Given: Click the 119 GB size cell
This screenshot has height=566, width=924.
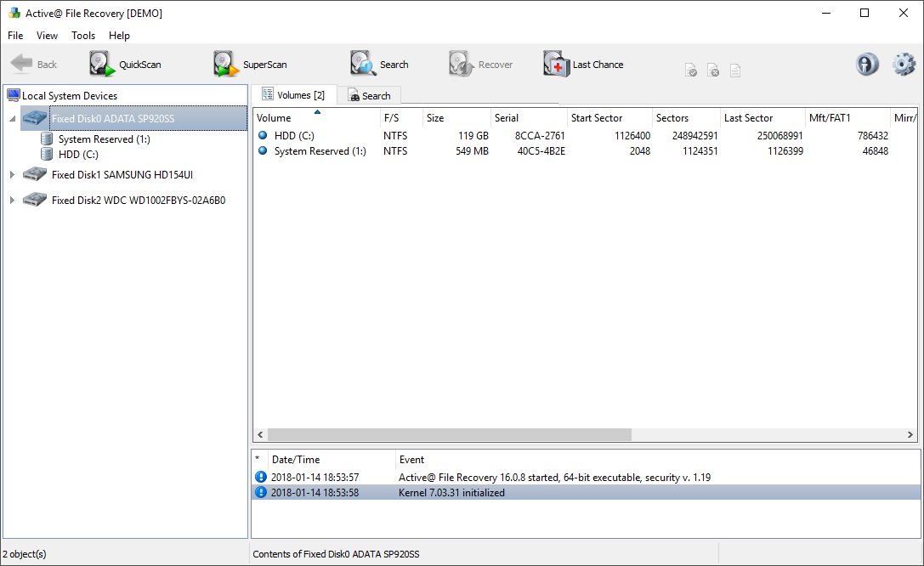Looking at the screenshot, I should pos(473,135).
